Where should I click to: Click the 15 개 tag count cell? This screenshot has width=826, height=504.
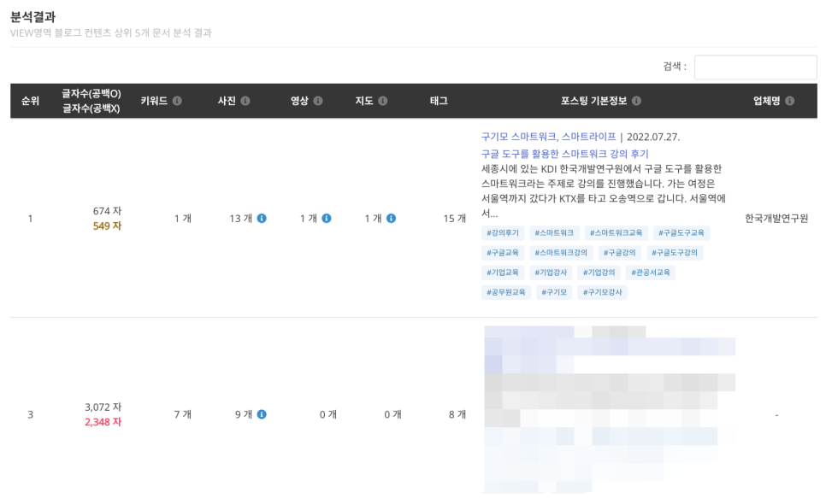455,219
